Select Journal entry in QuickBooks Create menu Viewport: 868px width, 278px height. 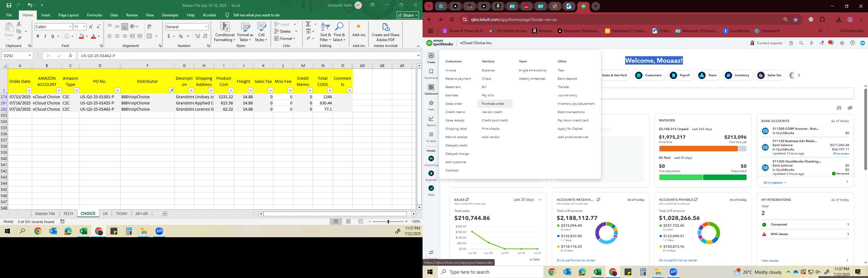pyautogui.click(x=567, y=95)
